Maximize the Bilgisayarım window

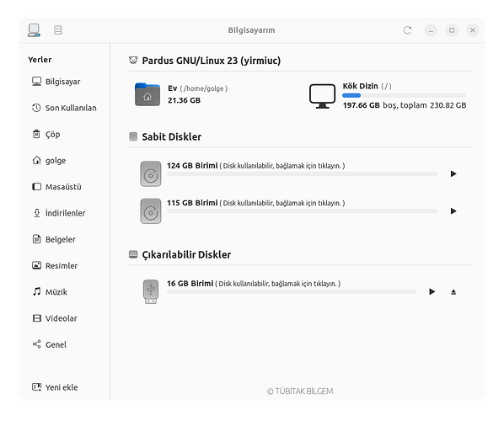click(x=452, y=30)
